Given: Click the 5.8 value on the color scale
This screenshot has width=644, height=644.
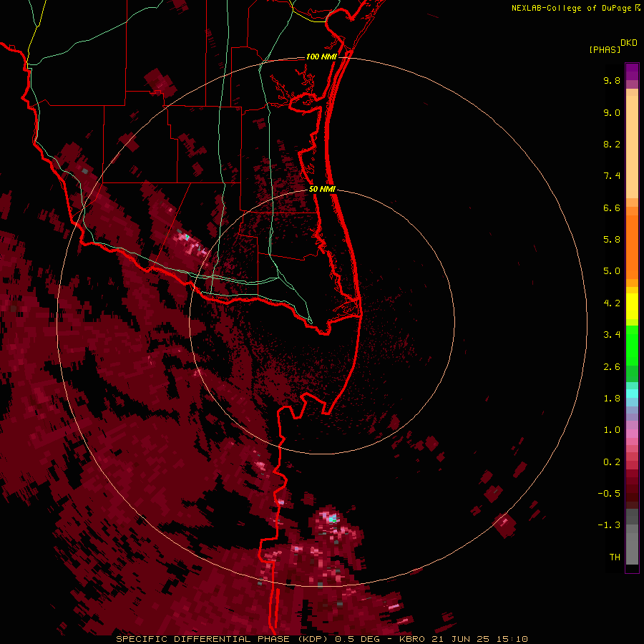Looking at the screenshot, I should (612, 240).
